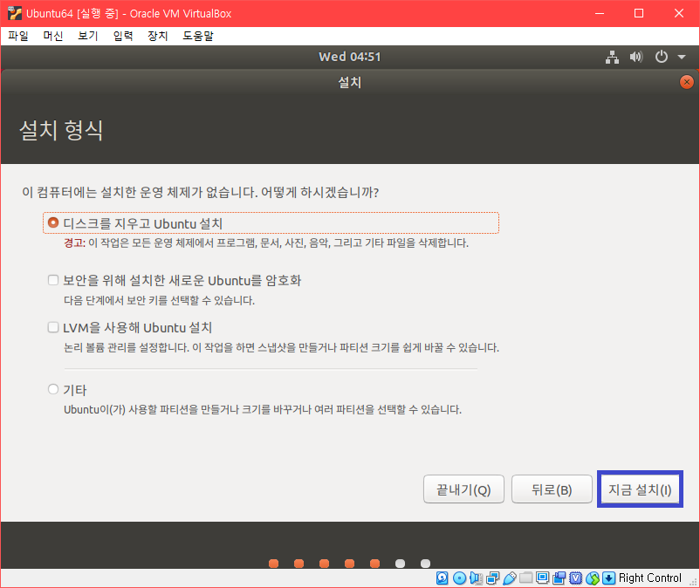Select the 기타 radio button
The width and height of the screenshot is (700, 588).
click(x=53, y=389)
